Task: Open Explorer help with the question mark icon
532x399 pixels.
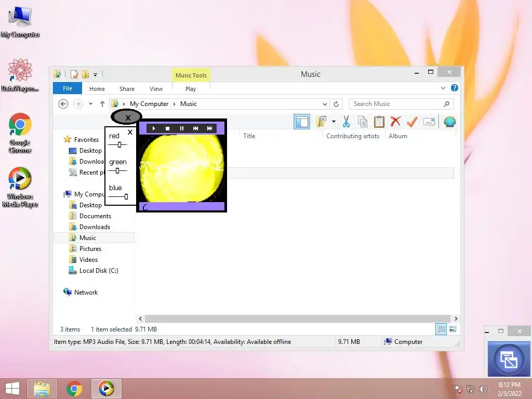Action: coord(454,88)
